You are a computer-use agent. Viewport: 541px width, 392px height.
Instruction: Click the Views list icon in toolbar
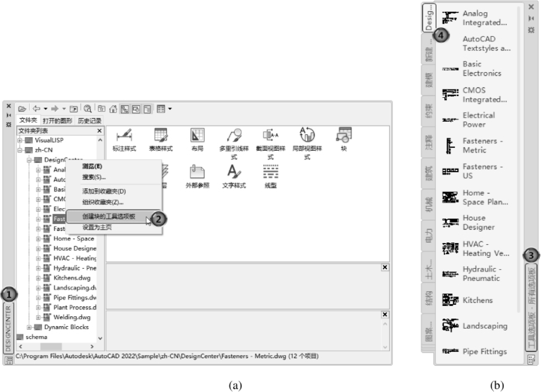(x=161, y=109)
